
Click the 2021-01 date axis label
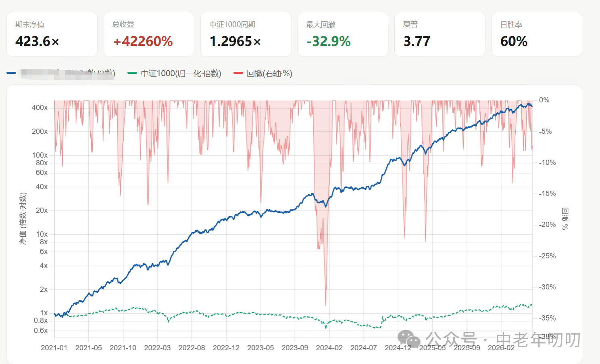pyautogui.click(x=54, y=348)
